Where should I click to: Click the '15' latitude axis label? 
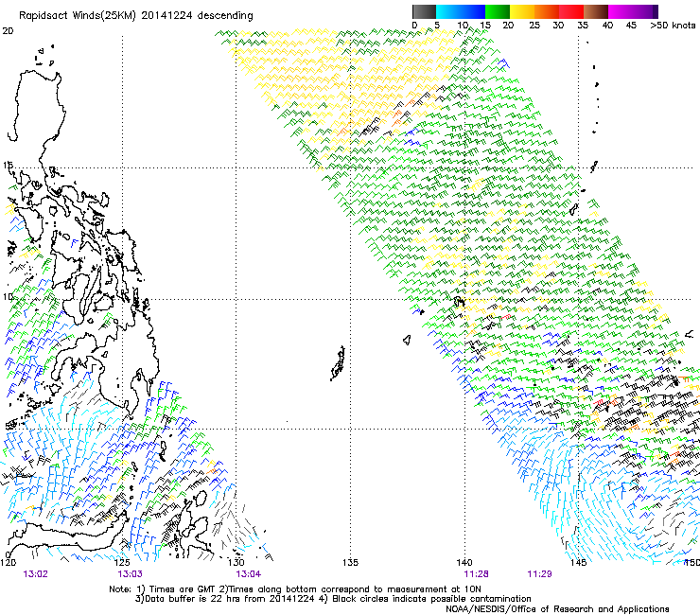8,166
